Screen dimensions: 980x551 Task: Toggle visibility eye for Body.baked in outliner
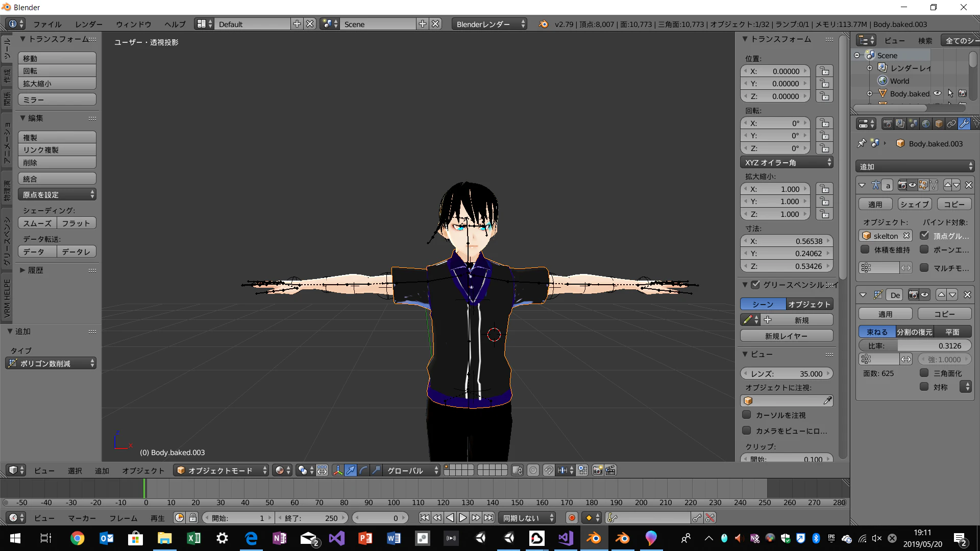[x=938, y=93]
